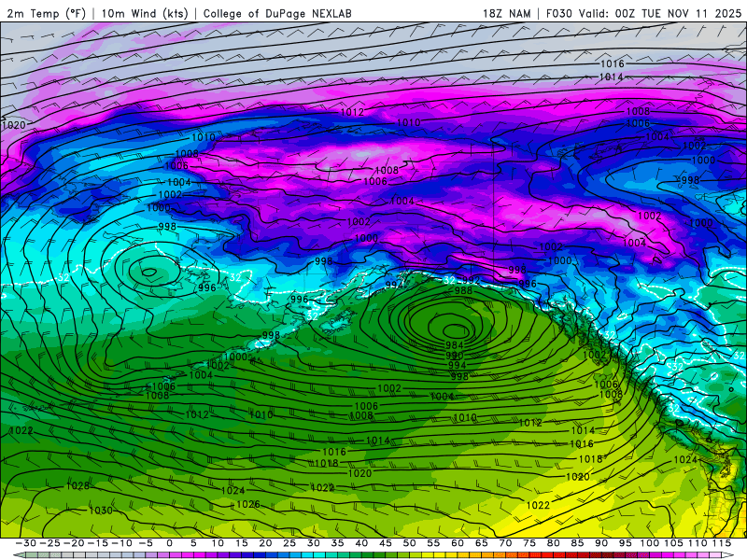Click the 50 label on temperature scale
This screenshot has height=560, width=747.
(409, 543)
